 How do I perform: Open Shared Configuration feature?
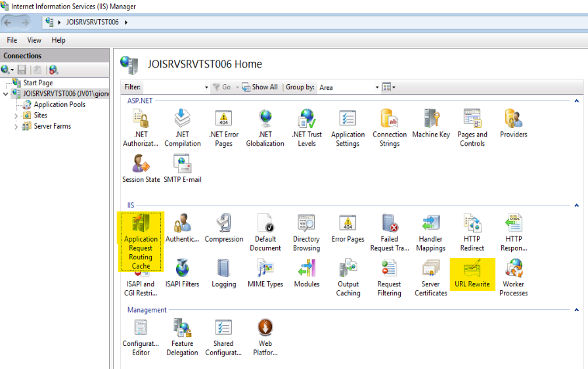click(223, 337)
